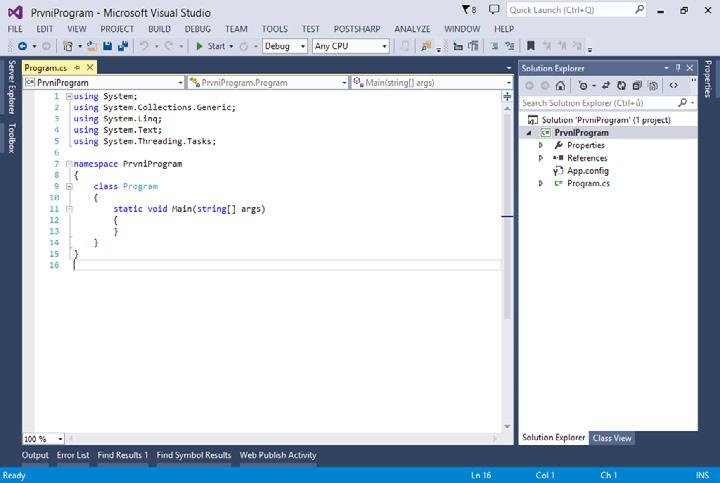The image size is (720, 483).
Task: Close the Program.cs tab
Action: (90, 67)
